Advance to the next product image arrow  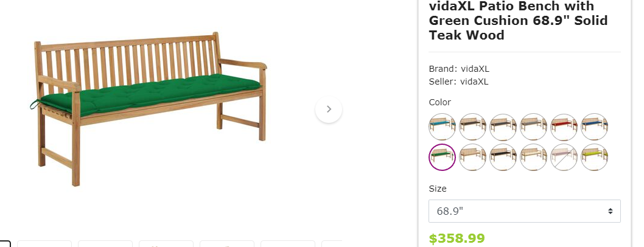329,109
